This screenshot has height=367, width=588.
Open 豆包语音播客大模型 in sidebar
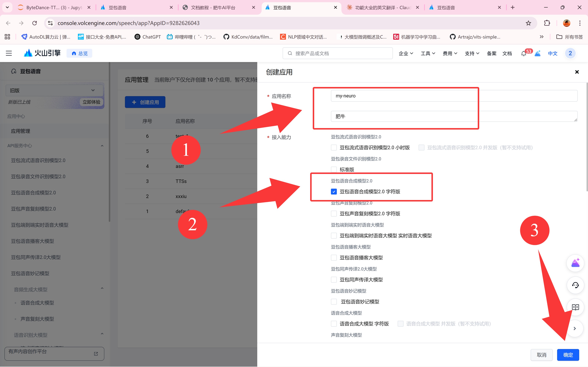click(33, 241)
